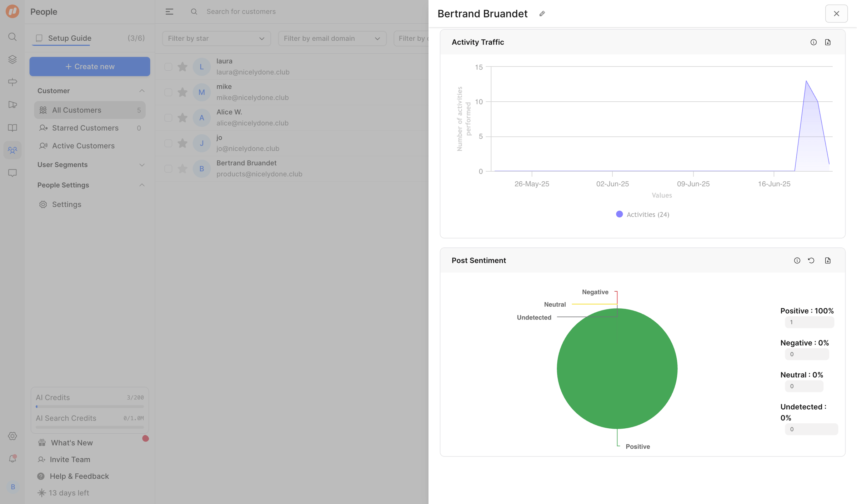
Task: Click the edit pencil icon beside Bertrand Bruandet
Action: [542, 14]
